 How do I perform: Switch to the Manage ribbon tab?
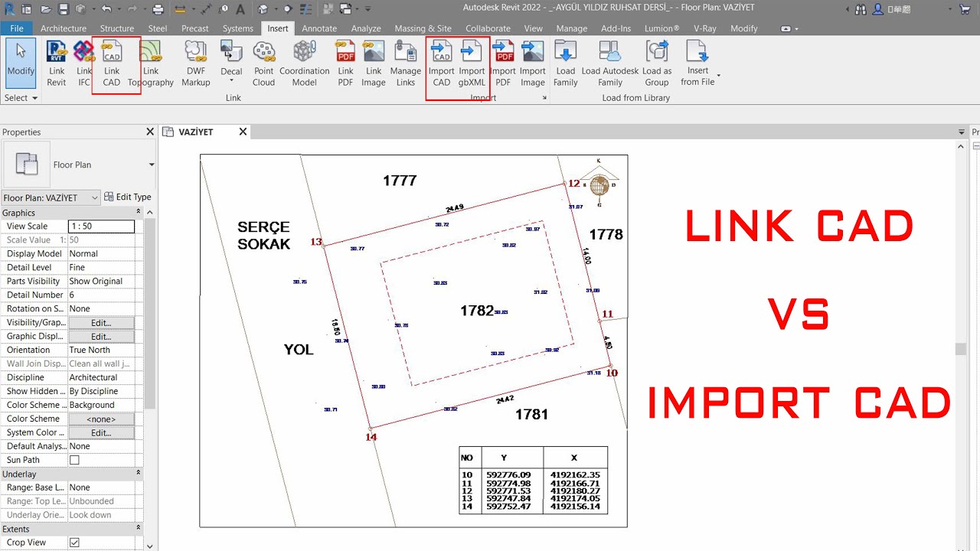tap(572, 28)
